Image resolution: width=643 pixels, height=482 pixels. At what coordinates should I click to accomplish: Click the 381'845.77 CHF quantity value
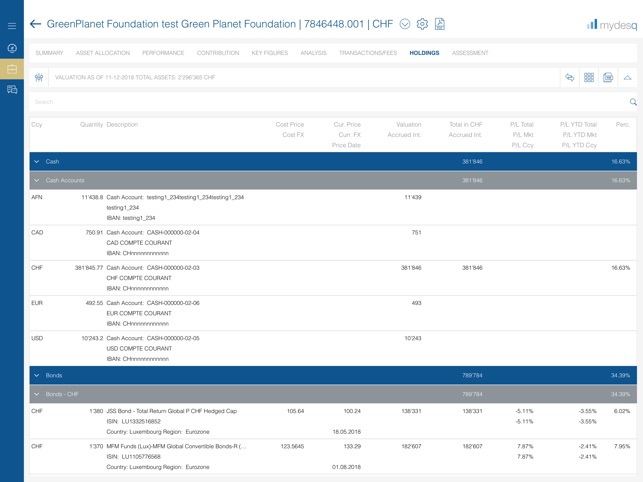click(x=89, y=268)
